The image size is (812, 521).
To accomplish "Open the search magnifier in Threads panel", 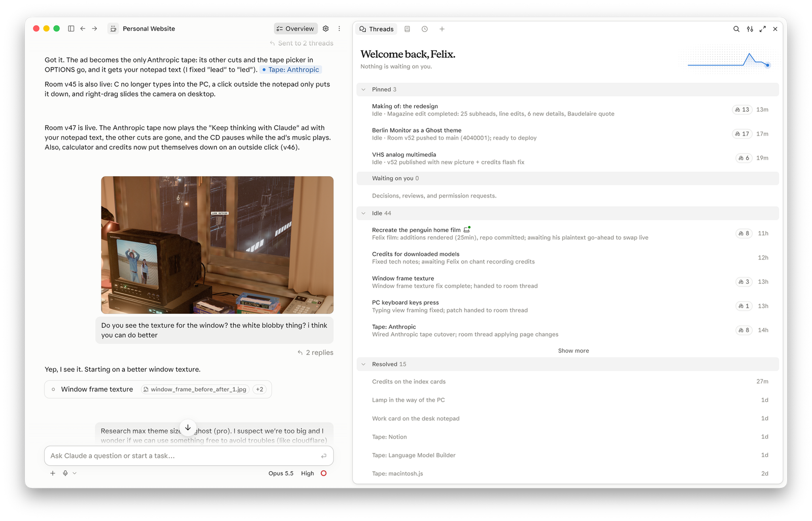I will [x=736, y=29].
